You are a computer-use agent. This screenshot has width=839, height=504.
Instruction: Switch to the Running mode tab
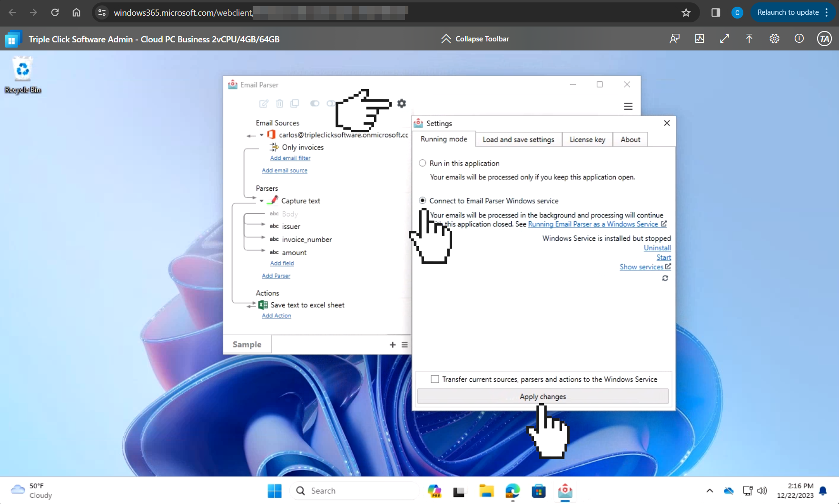[x=444, y=139]
